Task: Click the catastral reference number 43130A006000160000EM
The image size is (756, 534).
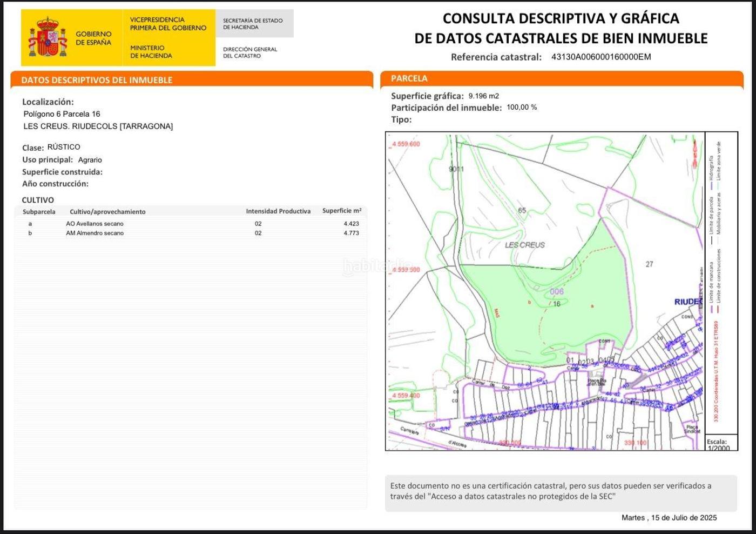Action: (600, 57)
